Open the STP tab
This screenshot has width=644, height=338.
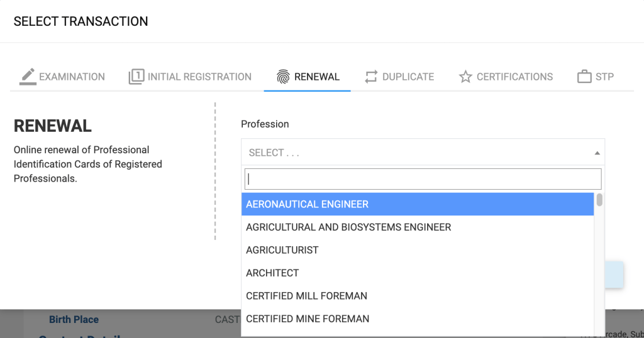[604, 77]
